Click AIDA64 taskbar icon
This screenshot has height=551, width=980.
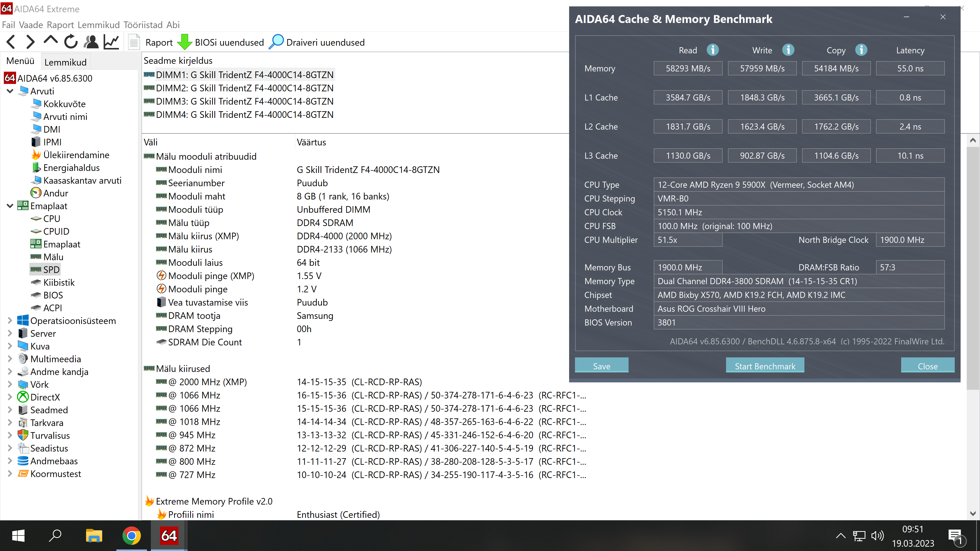tap(169, 536)
